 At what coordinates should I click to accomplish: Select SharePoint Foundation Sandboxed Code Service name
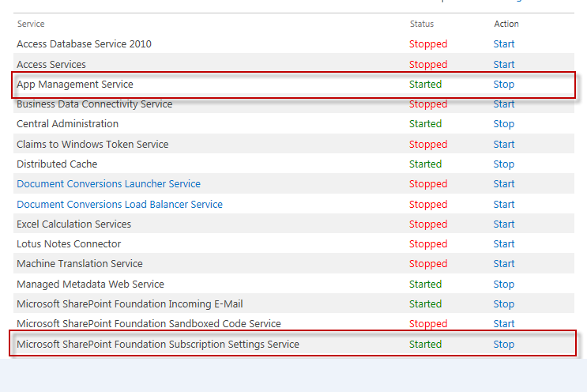(x=149, y=323)
